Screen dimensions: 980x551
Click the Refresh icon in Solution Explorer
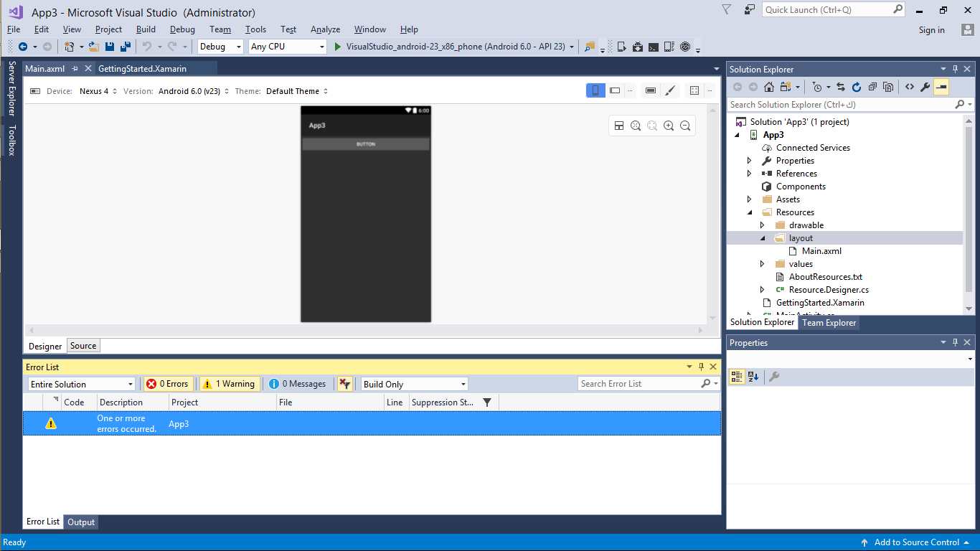pyautogui.click(x=857, y=87)
